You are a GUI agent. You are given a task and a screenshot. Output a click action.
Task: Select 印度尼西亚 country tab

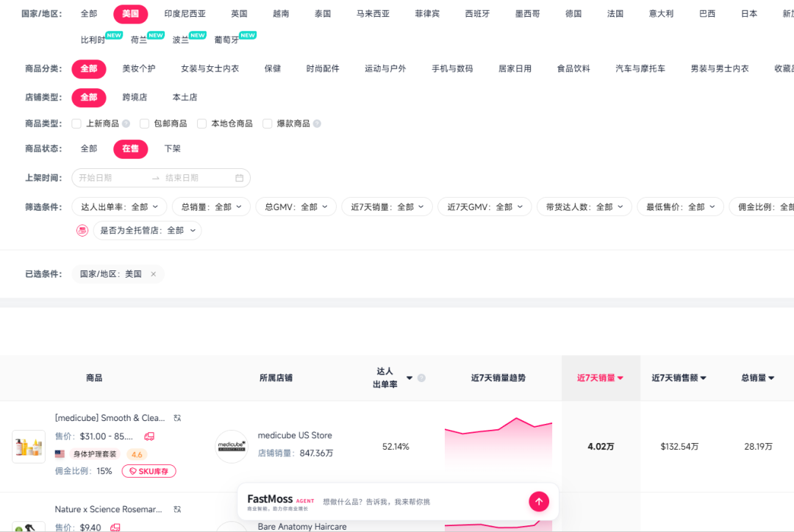click(x=185, y=14)
